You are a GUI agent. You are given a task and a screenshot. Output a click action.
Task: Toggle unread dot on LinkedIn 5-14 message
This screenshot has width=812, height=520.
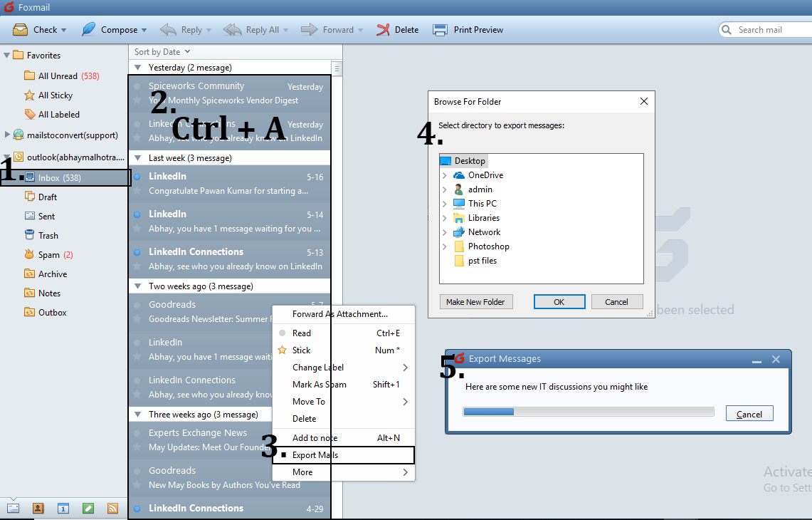[137, 214]
